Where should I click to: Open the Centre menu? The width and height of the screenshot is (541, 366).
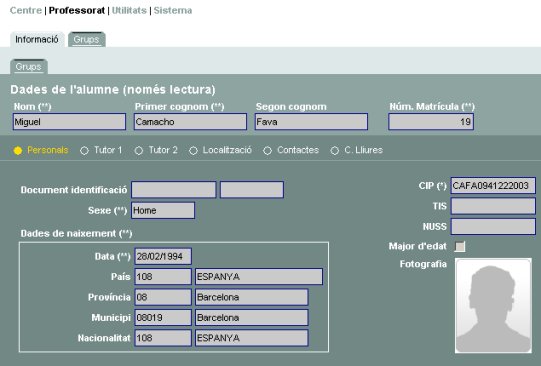click(26, 10)
